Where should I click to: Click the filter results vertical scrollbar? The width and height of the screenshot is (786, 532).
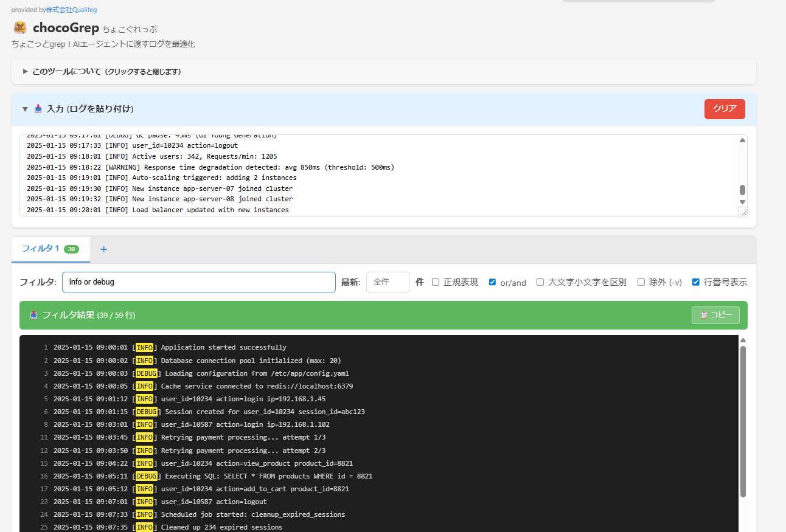coord(743,420)
